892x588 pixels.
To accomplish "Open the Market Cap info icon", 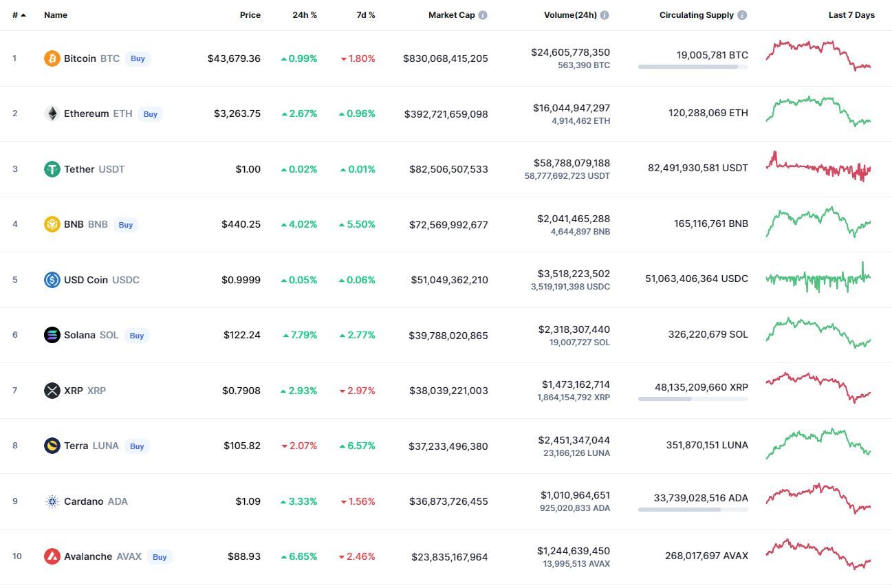I will tap(483, 15).
